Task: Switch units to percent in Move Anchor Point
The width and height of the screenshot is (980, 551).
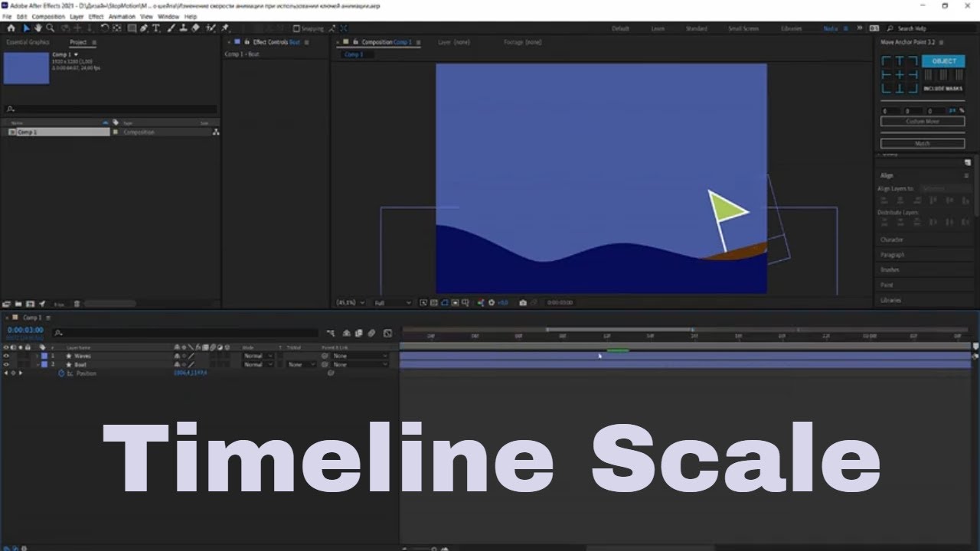Action: (962, 111)
